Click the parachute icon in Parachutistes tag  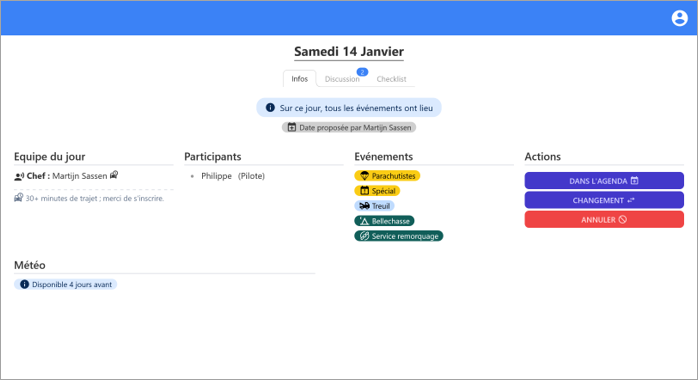365,176
